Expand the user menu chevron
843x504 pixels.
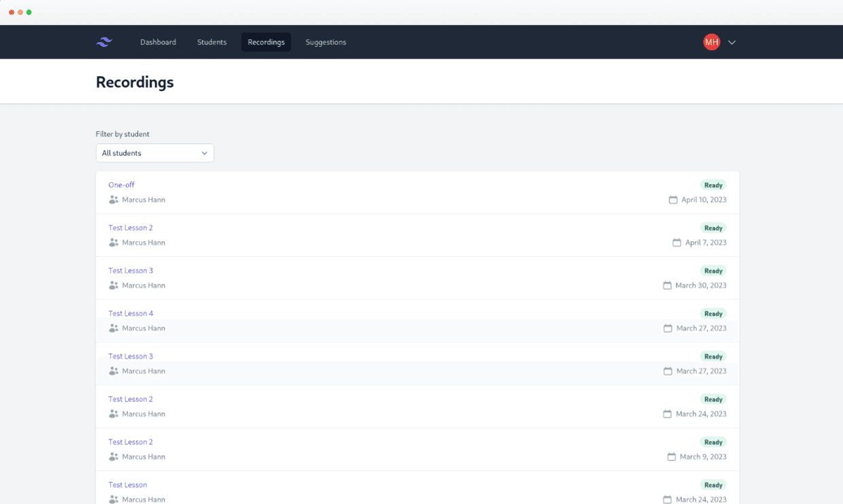[732, 42]
